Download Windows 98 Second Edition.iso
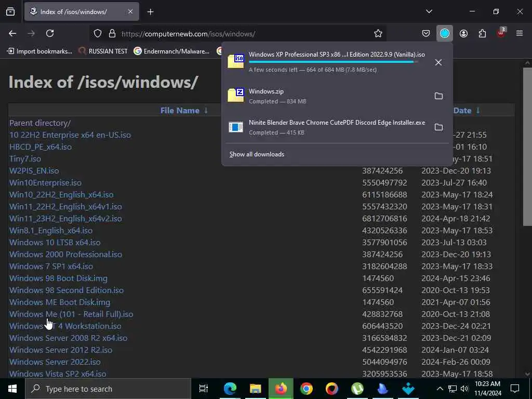 pyautogui.click(x=66, y=290)
